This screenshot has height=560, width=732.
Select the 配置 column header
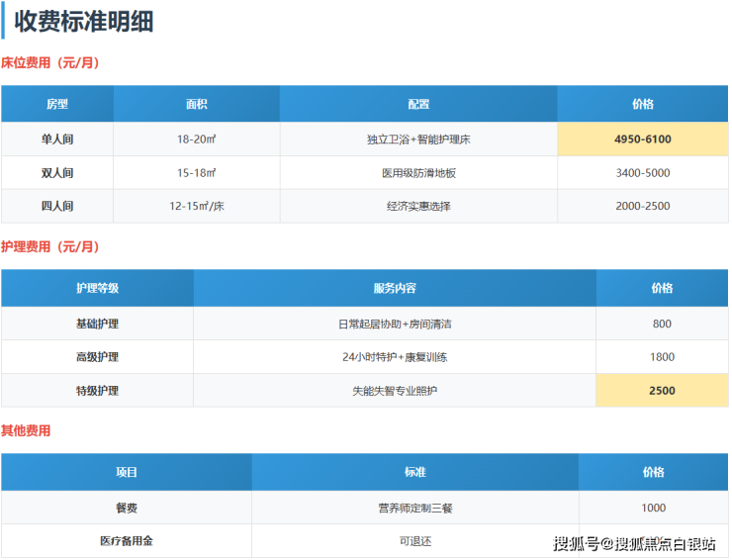tap(418, 104)
